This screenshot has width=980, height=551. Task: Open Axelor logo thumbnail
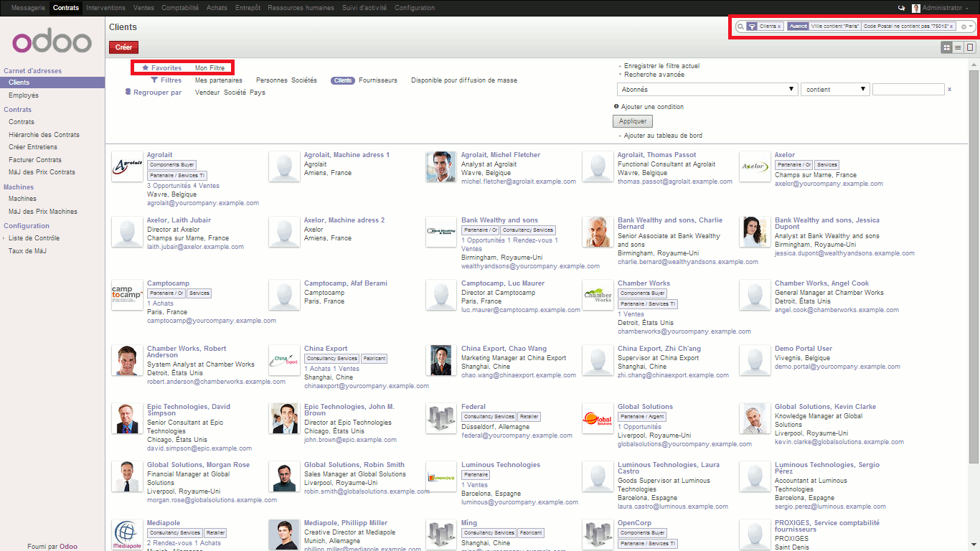(754, 166)
